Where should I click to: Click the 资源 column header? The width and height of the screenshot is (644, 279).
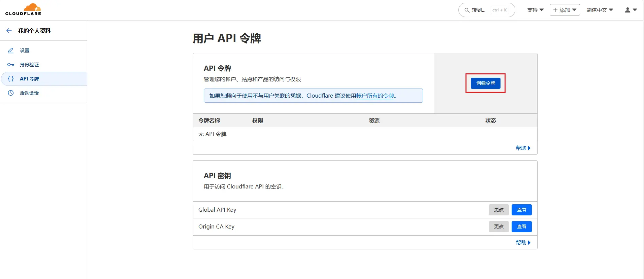click(374, 120)
